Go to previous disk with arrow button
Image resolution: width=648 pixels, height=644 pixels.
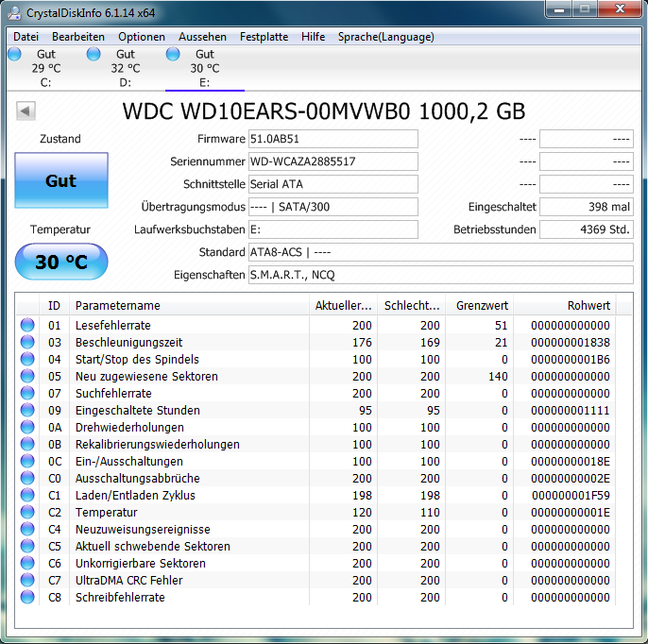(26, 110)
